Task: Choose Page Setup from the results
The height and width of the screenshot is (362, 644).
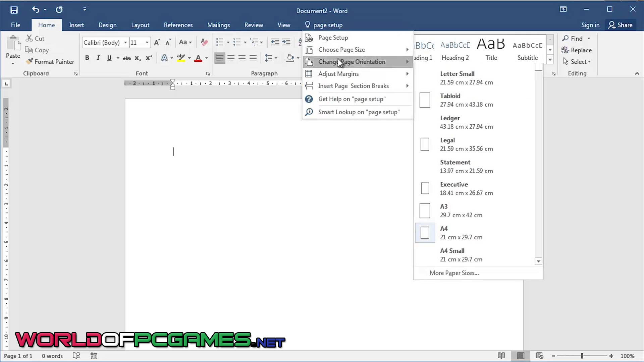Action: click(x=358, y=38)
